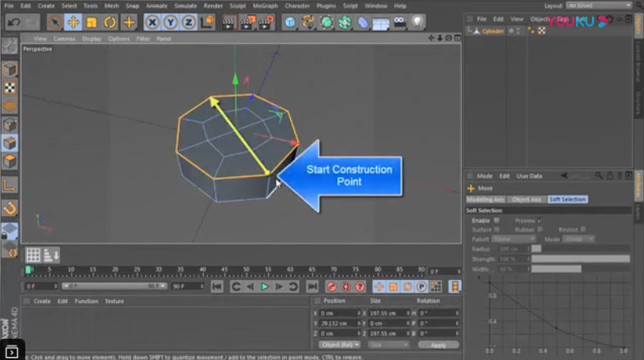Switch to the Modeling Axis tab
Viewport: 644px width, 360px height.
coord(486,199)
